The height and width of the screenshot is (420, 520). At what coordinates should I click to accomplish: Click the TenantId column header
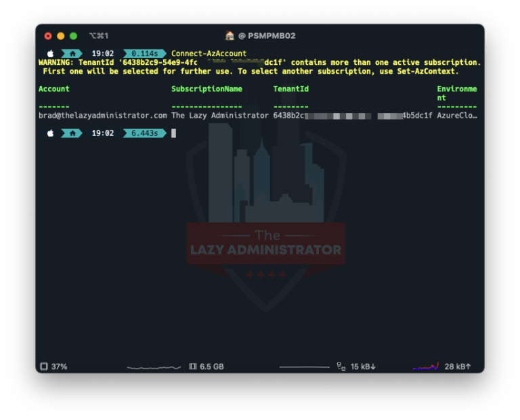(x=291, y=89)
